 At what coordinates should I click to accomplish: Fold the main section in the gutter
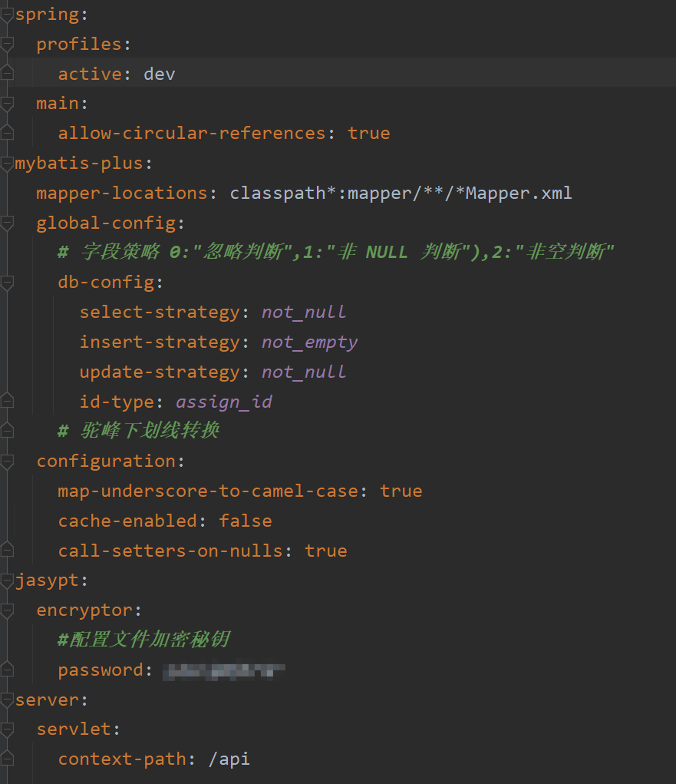7,104
